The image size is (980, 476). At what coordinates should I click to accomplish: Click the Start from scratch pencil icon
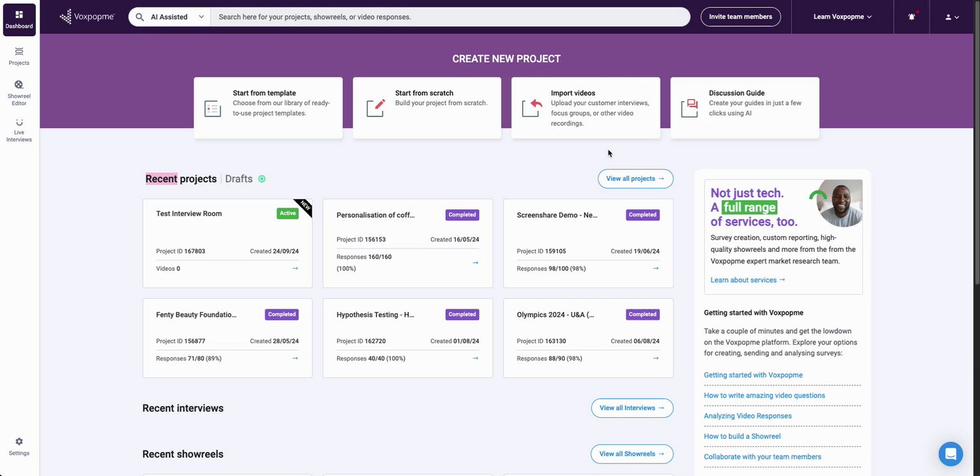coord(376,108)
